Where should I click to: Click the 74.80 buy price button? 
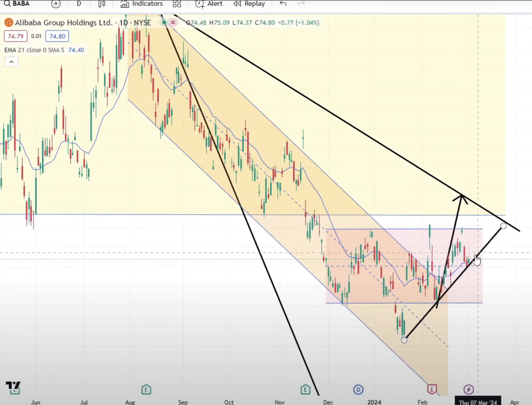pos(57,36)
